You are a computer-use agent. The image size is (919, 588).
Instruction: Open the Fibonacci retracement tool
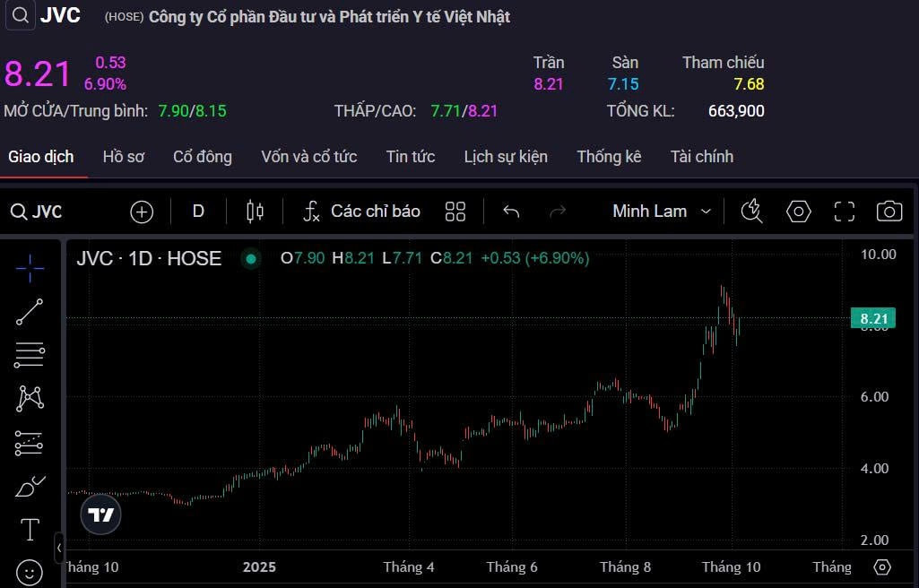(30, 355)
